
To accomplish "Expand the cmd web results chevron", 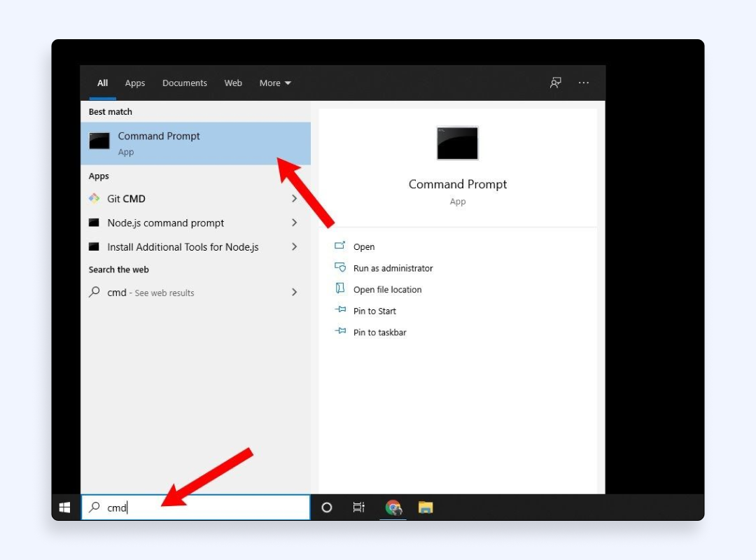I will (294, 292).
